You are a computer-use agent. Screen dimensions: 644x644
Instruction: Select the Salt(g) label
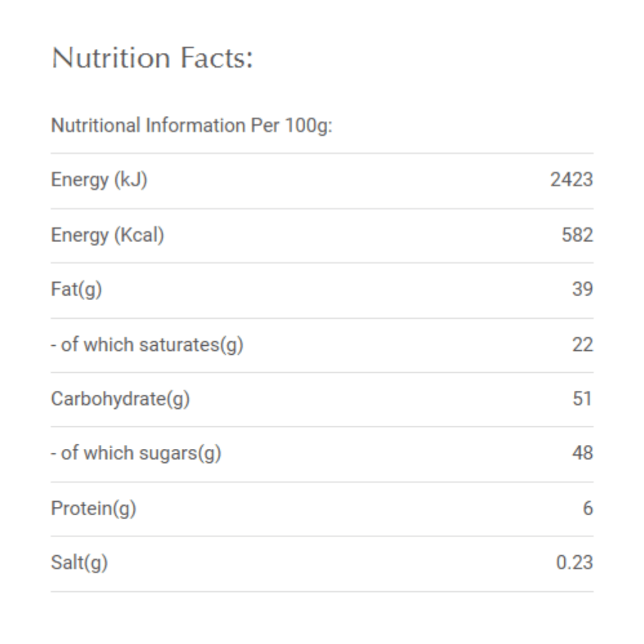tap(79, 563)
